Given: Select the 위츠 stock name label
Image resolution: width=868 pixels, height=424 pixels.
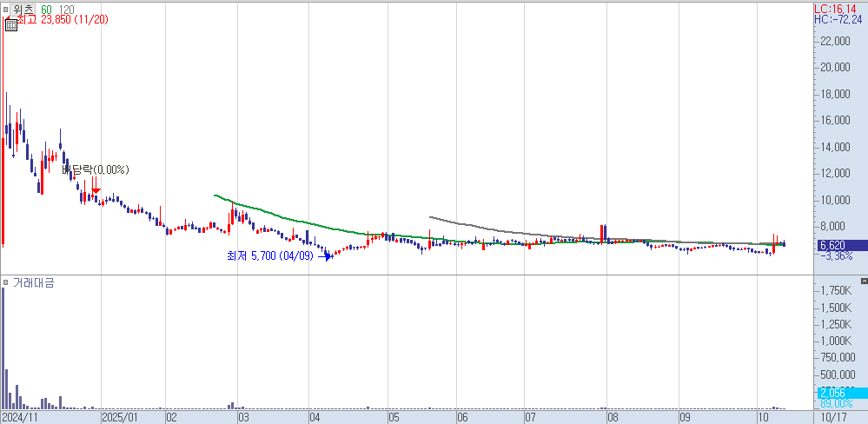Looking at the screenshot, I should pos(23,9).
